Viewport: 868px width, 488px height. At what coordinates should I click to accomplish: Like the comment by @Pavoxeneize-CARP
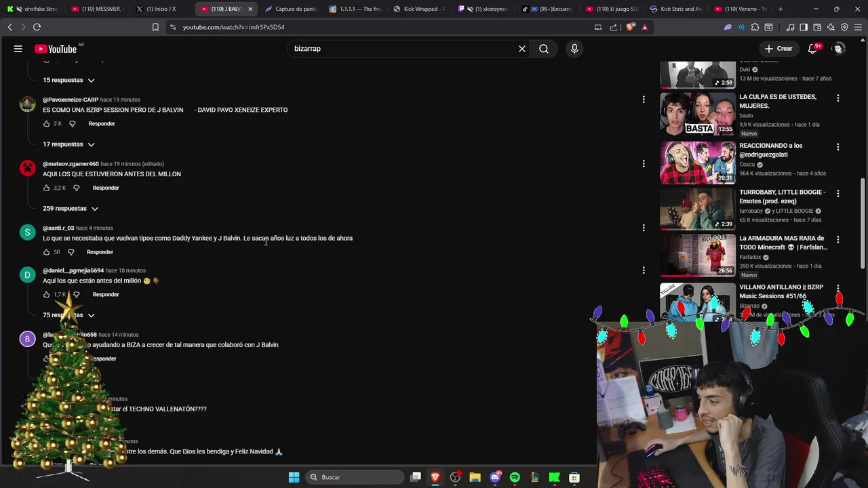coord(46,124)
